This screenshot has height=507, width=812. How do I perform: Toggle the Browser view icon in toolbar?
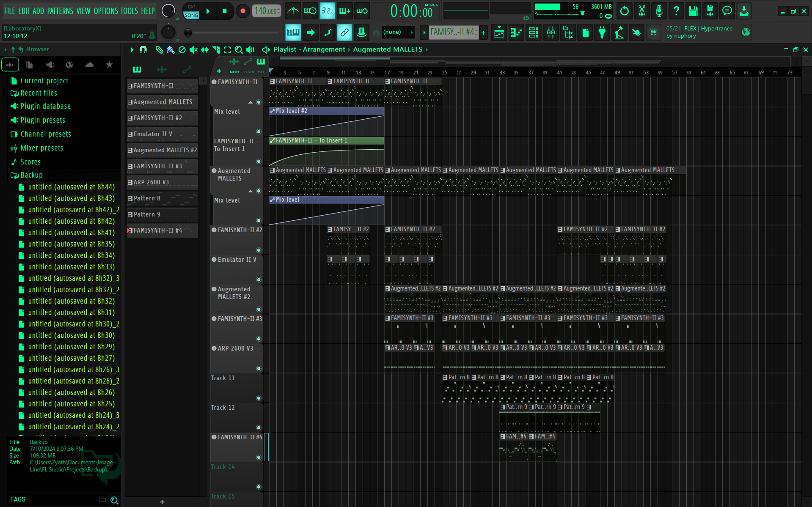click(x=568, y=32)
